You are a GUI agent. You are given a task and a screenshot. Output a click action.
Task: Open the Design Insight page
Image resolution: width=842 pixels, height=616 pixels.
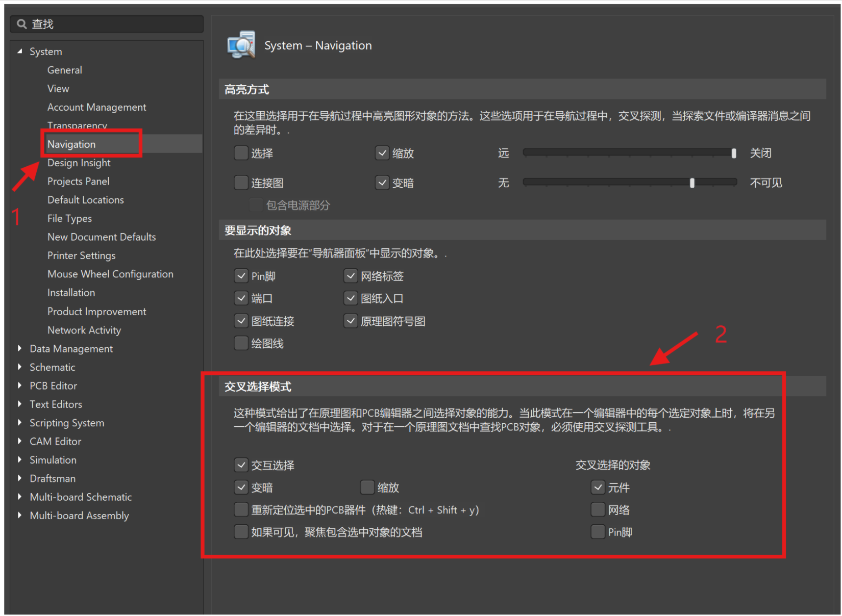[x=79, y=163]
